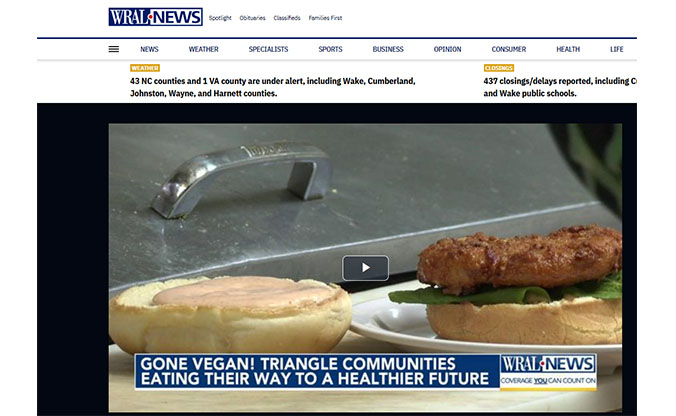The height and width of the screenshot is (416, 676).
Task: Open the 437 closings/delays headline
Action: pyautogui.click(x=560, y=87)
